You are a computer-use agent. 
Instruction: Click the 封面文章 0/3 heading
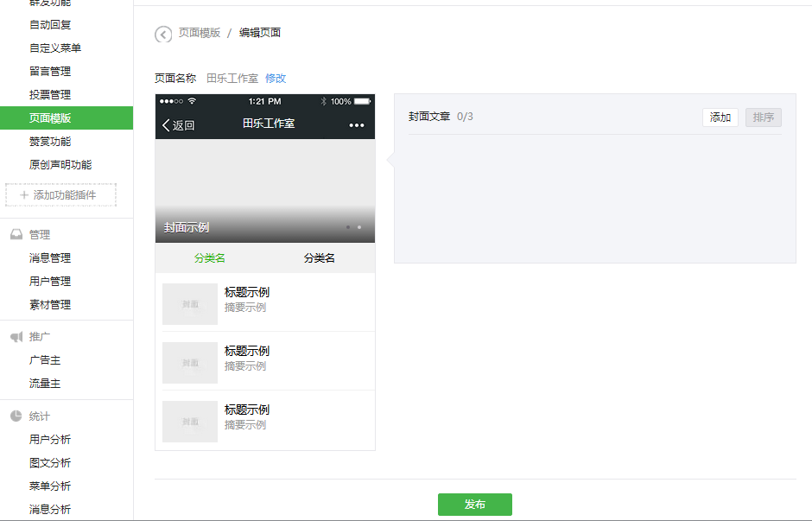(441, 117)
